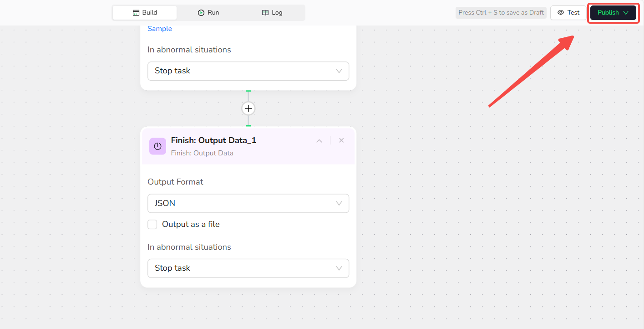
Task: Remove the Finish: Output Data_1 node with X
Action: [341, 140]
